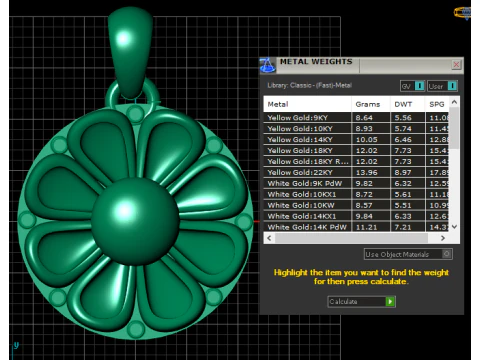Click the 13.96 grams value

tap(366, 173)
